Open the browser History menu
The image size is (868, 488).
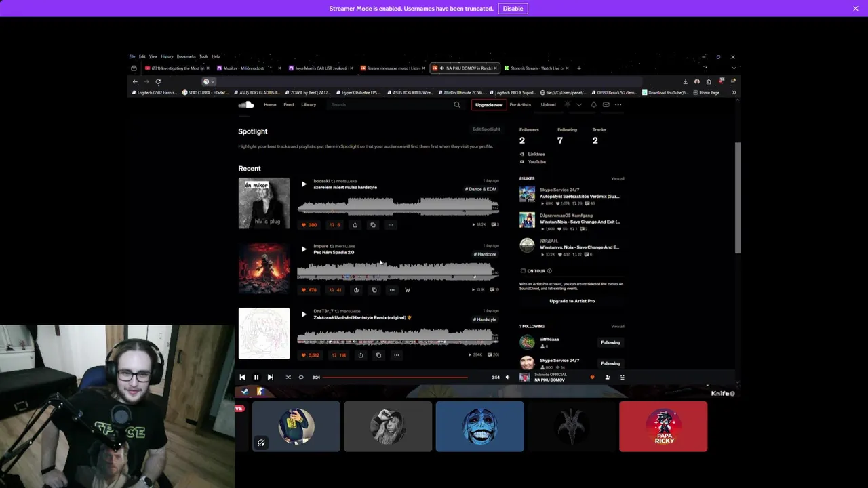(167, 56)
